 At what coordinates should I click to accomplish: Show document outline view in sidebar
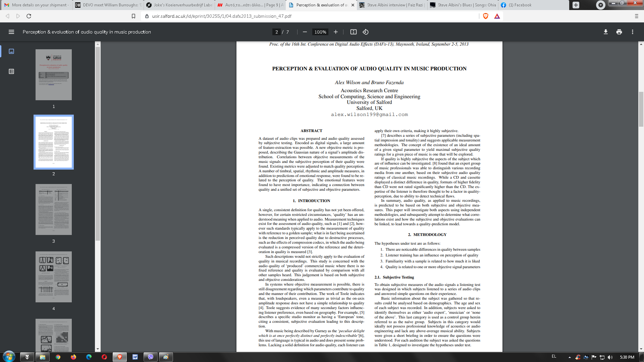(11, 71)
